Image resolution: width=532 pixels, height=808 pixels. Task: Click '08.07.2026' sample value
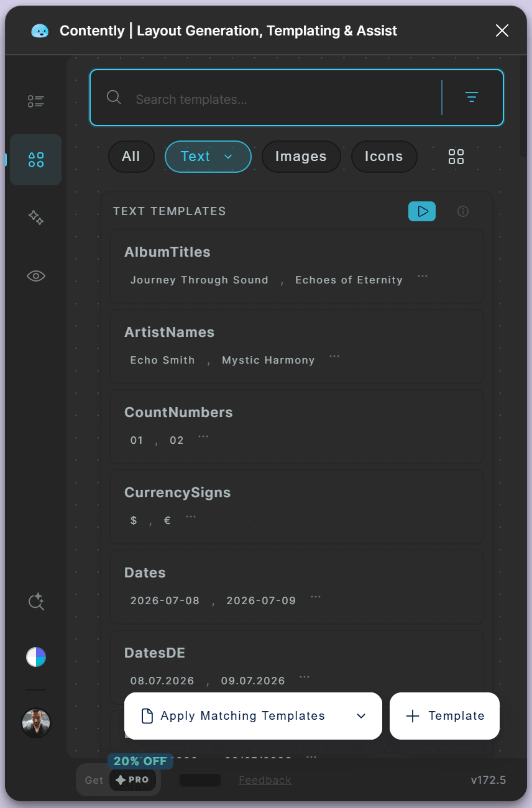pyautogui.click(x=162, y=681)
